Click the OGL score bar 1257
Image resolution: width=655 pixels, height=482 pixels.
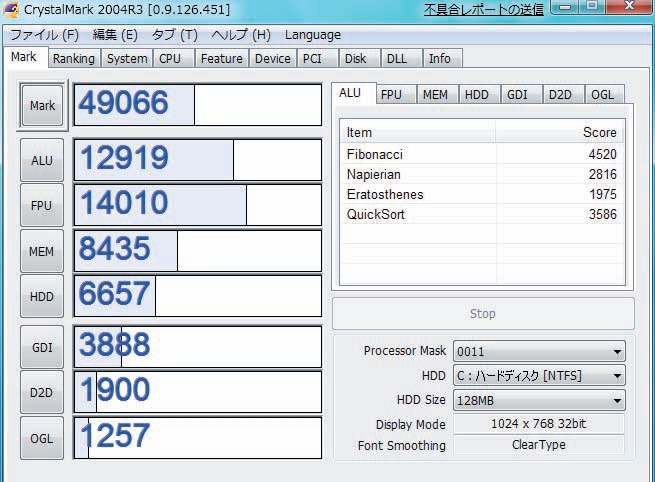(x=198, y=439)
